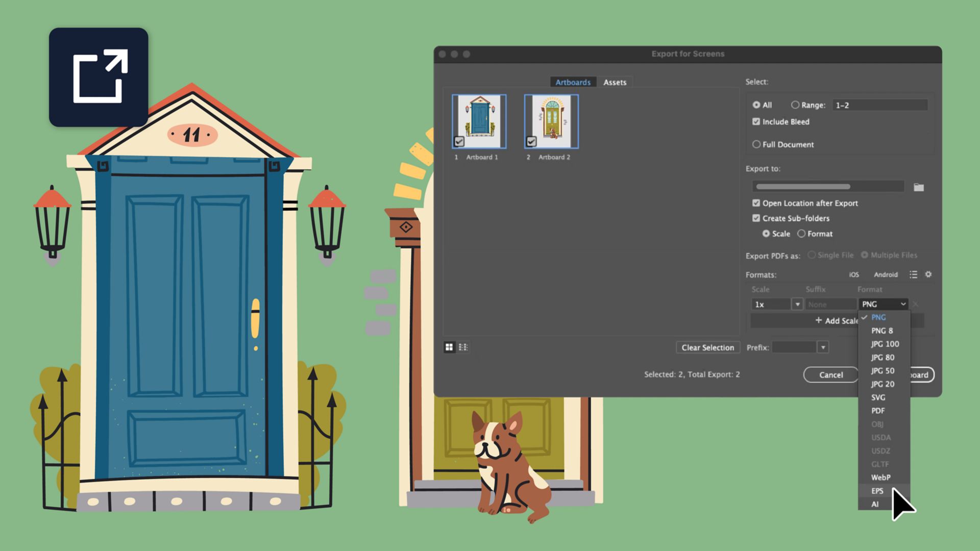Image resolution: width=980 pixels, height=551 pixels.
Task: Switch to grid view layout icon
Action: click(x=450, y=346)
